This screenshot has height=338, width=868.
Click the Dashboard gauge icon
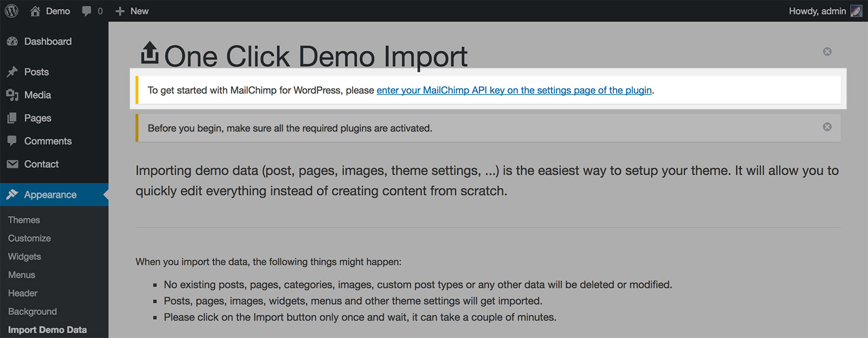coord(12,41)
